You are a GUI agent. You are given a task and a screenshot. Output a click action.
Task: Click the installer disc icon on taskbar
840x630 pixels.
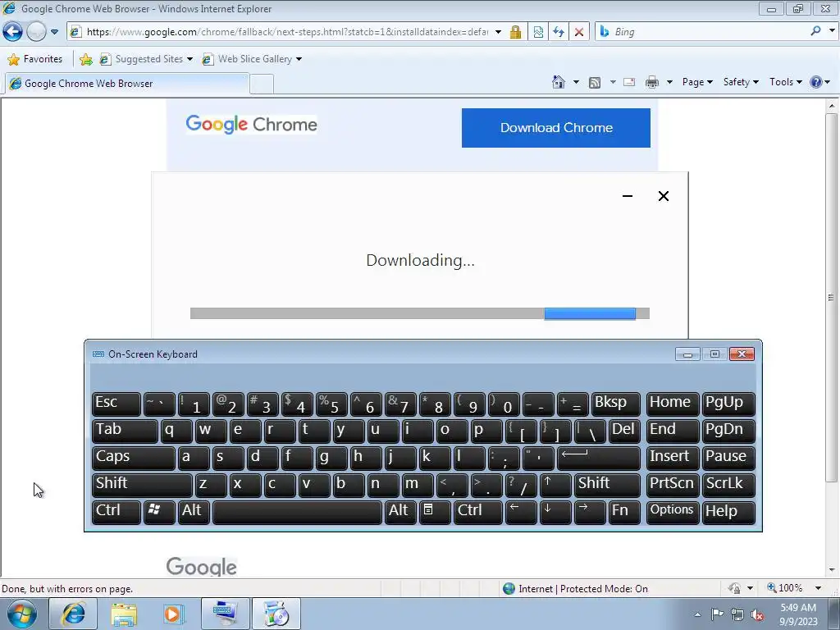pos(276,614)
